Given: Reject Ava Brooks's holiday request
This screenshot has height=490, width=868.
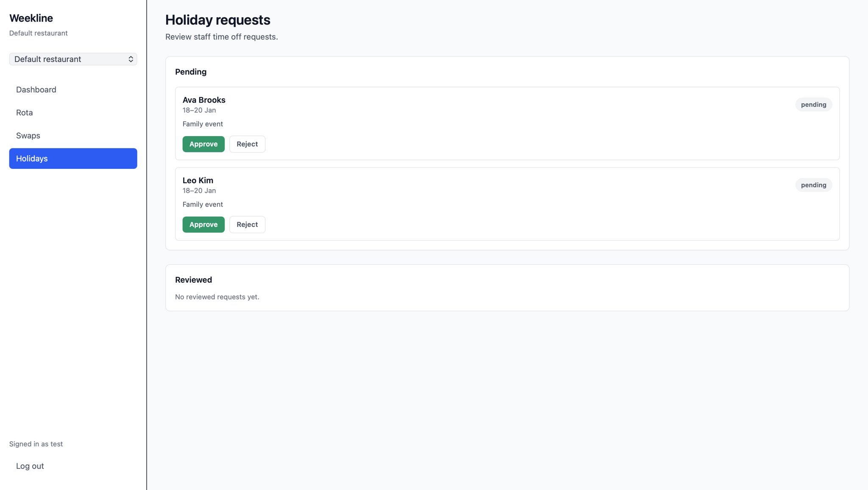Looking at the screenshot, I should tap(247, 144).
